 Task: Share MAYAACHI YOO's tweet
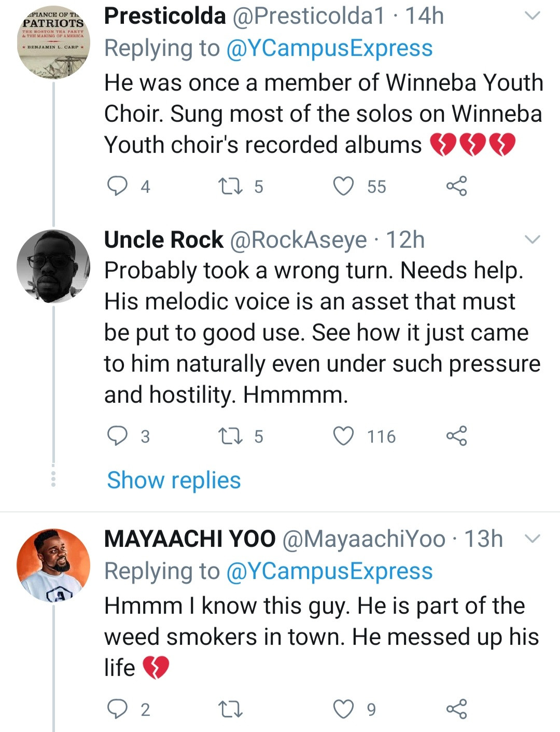click(x=456, y=709)
